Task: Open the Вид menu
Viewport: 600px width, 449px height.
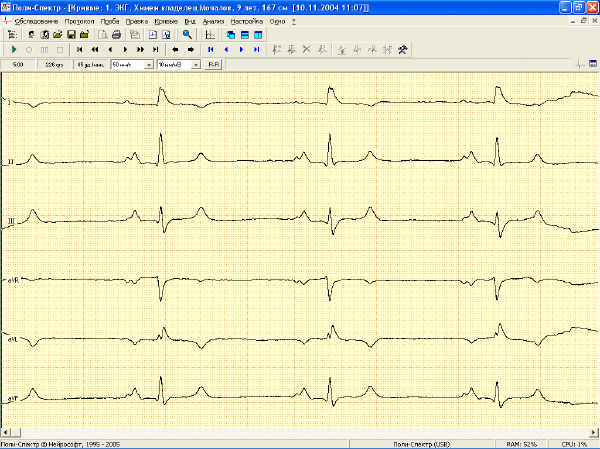Action: [190, 21]
